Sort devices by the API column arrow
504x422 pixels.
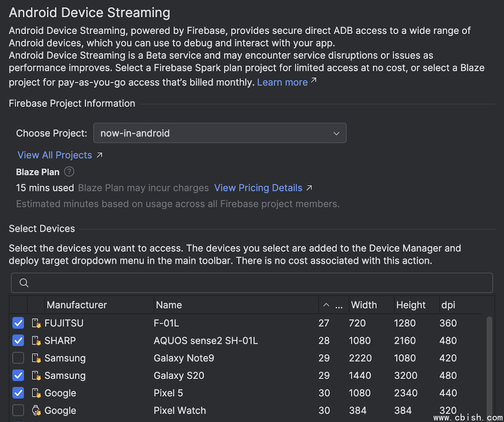coord(326,305)
